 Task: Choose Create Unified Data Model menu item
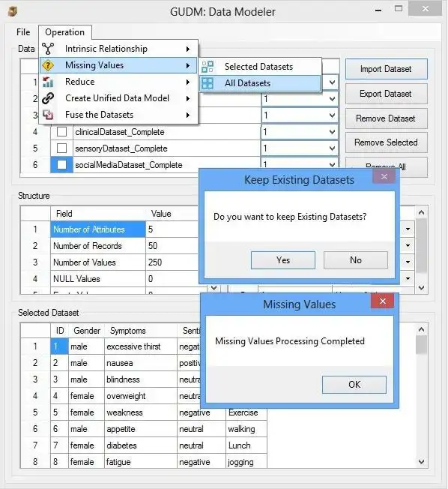click(x=118, y=98)
